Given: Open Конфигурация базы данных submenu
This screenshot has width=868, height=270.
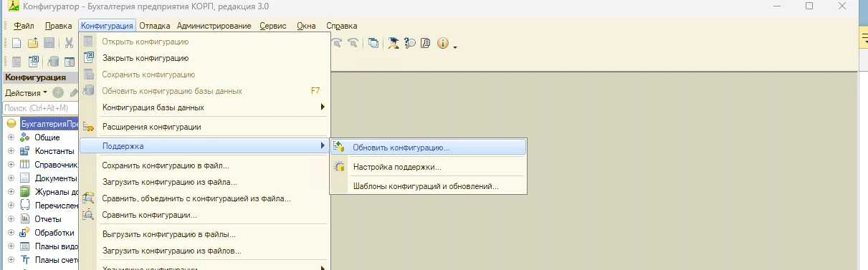Looking at the screenshot, I should [204, 107].
